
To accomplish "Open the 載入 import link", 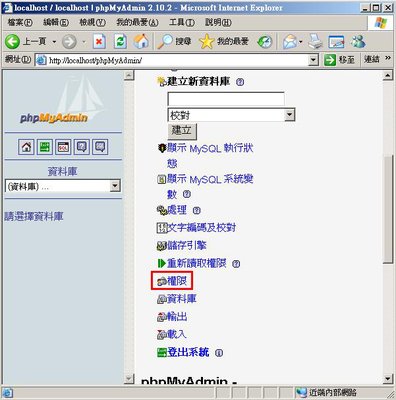I will coord(177,334).
